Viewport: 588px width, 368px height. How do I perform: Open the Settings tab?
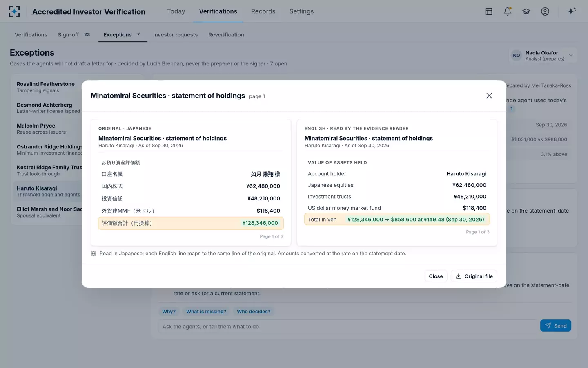tap(301, 11)
